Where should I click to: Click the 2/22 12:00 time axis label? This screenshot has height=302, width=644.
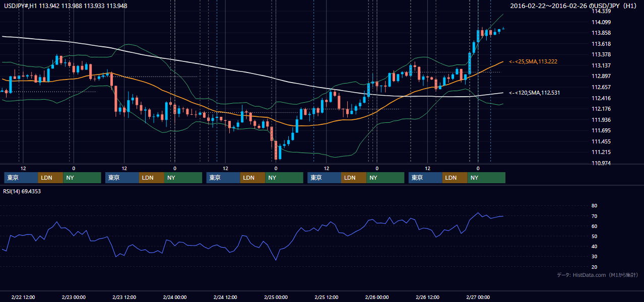coord(23,297)
